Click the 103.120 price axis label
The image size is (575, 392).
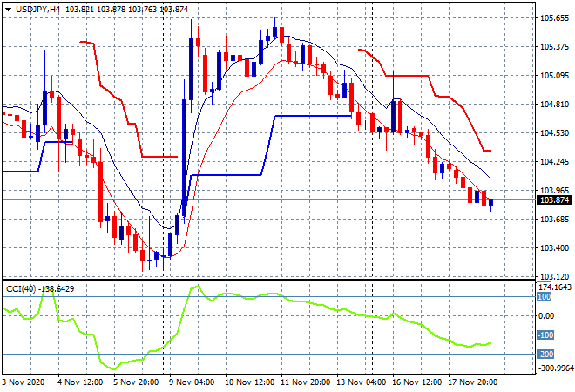click(x=554, y=276)
